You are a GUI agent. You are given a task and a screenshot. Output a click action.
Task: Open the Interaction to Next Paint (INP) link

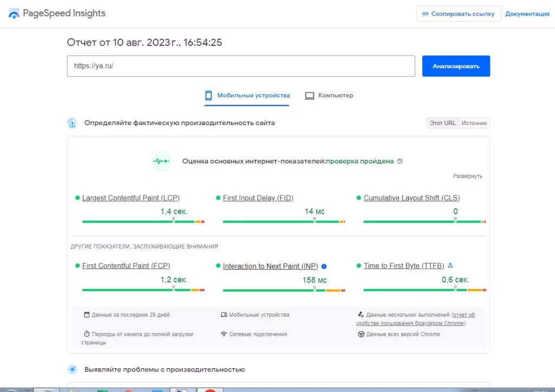pos(270,266)
